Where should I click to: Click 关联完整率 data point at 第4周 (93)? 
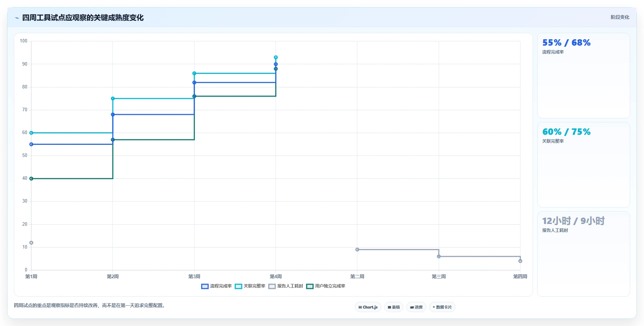coord(276,57)
